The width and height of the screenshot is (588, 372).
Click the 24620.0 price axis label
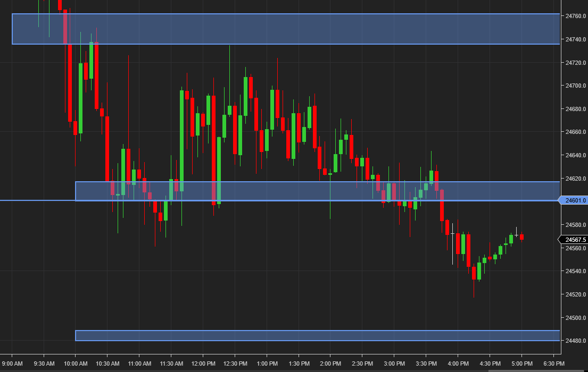[x=575, y=179]
